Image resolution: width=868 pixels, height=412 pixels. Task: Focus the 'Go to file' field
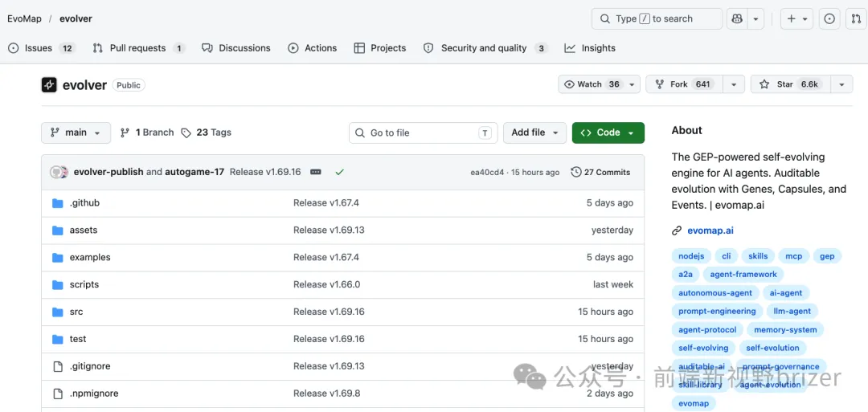tap(423, 133)
